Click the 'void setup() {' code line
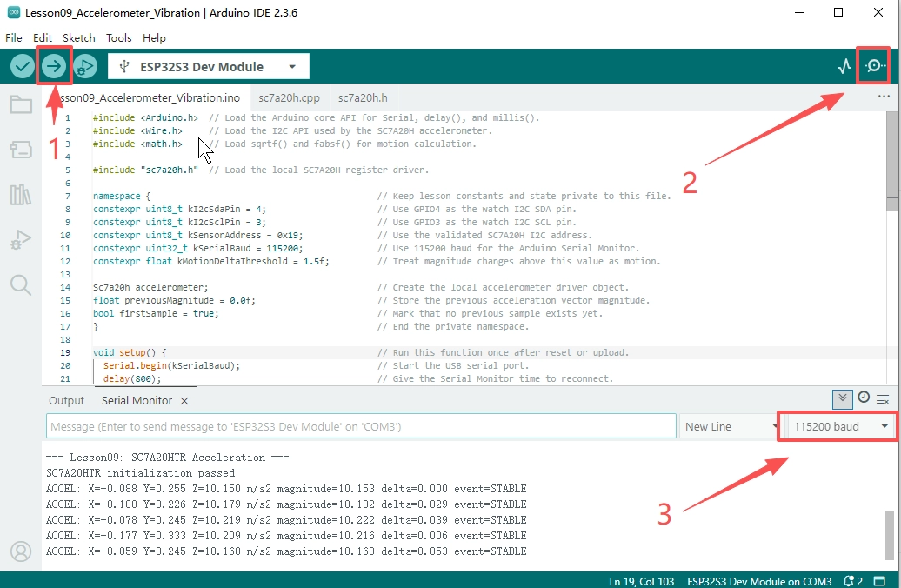This screenshot has width=901, height=588. pyautogui.click(x=130, y=353)
